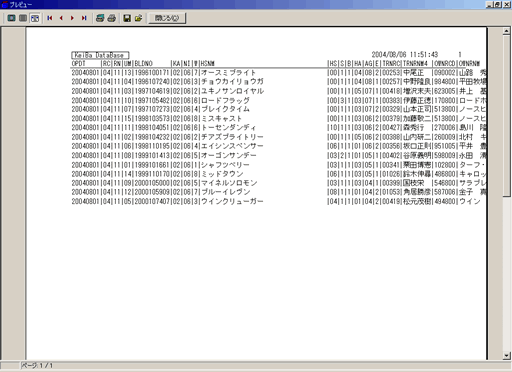Click the TRNRNM4 column header
Screen dimensions: 512x372
[x=415, y=63]
